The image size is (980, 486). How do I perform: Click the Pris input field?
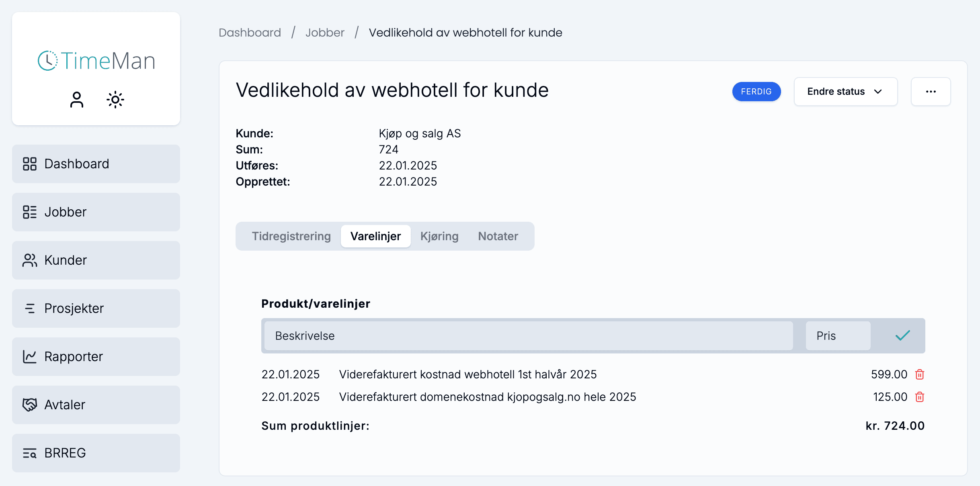coord(838,336)
